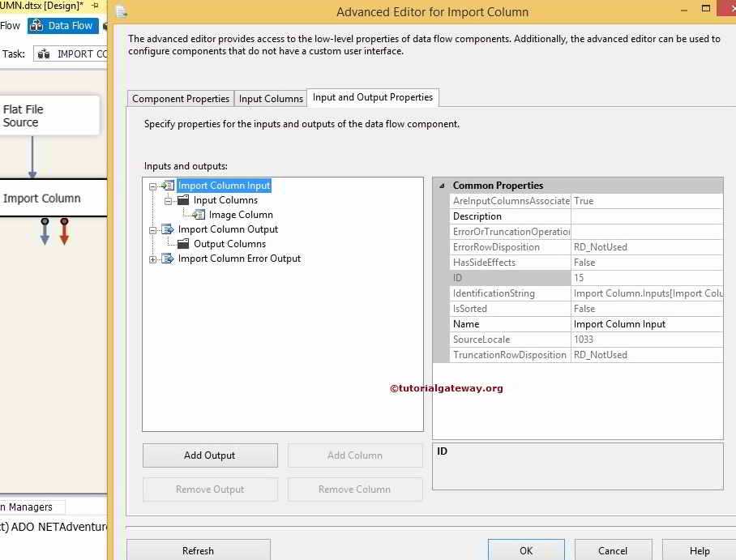Select the Import Column Input node icon
Viewport: 736px width, 560px height.
coord(167,186)
